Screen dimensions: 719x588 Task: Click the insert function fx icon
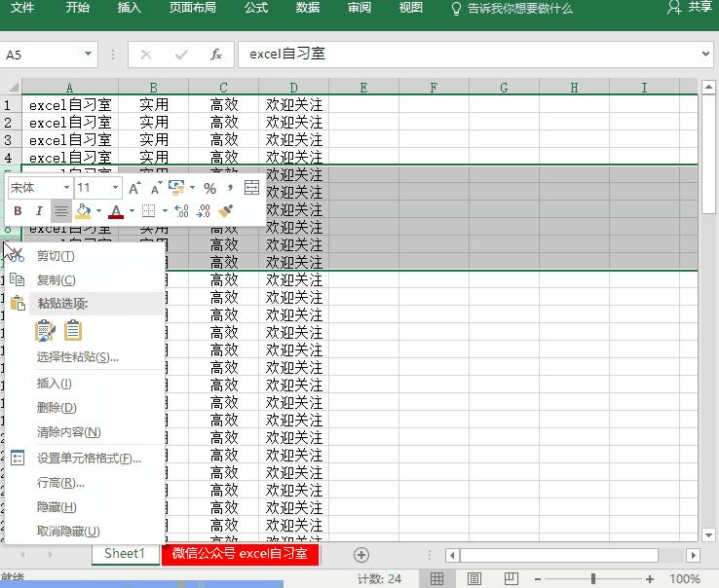[x=216, y=55]
